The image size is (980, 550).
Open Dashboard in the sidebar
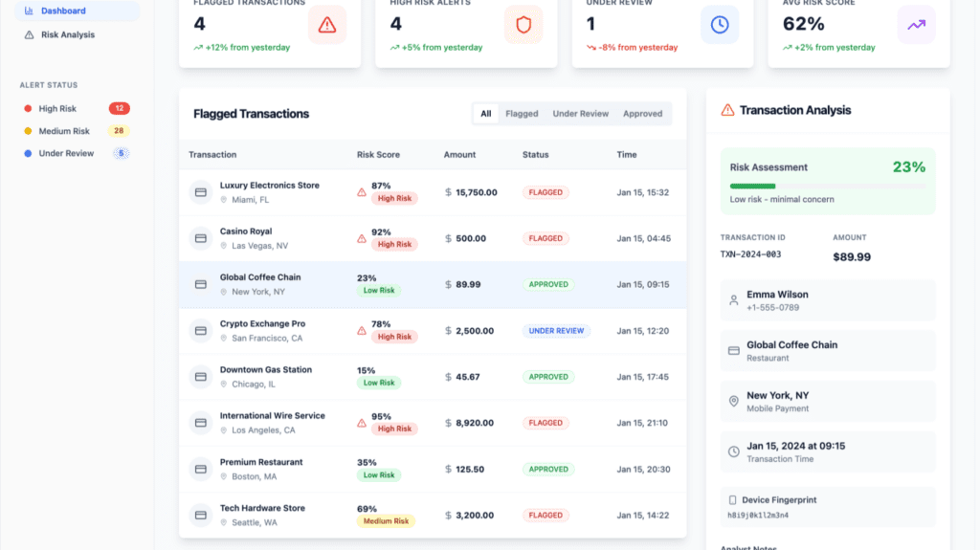coord(63,11)
